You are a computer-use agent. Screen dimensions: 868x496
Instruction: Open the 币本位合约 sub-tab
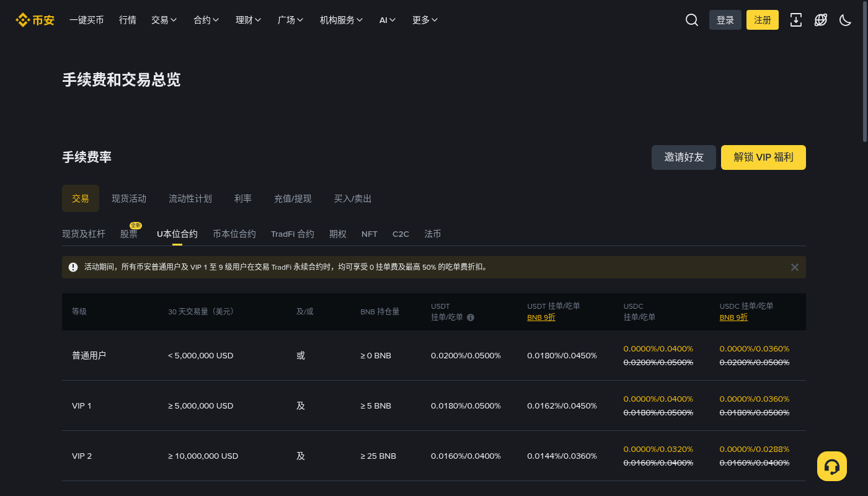coord(234,234)
